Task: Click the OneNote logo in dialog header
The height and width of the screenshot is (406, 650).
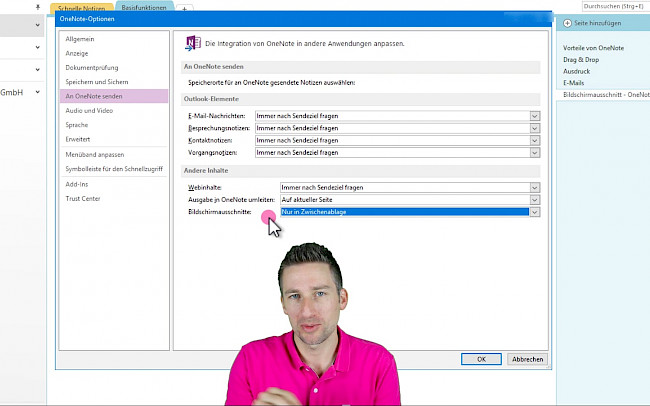Action: 190,44
